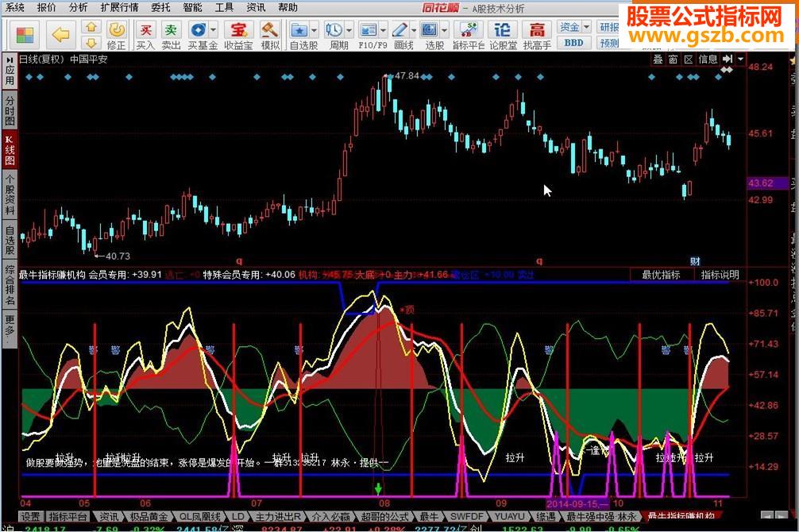Screen dimensions: 799x532
Task: Open the 工具 menu
Action: pyautogui.click(x=224, y=7)
